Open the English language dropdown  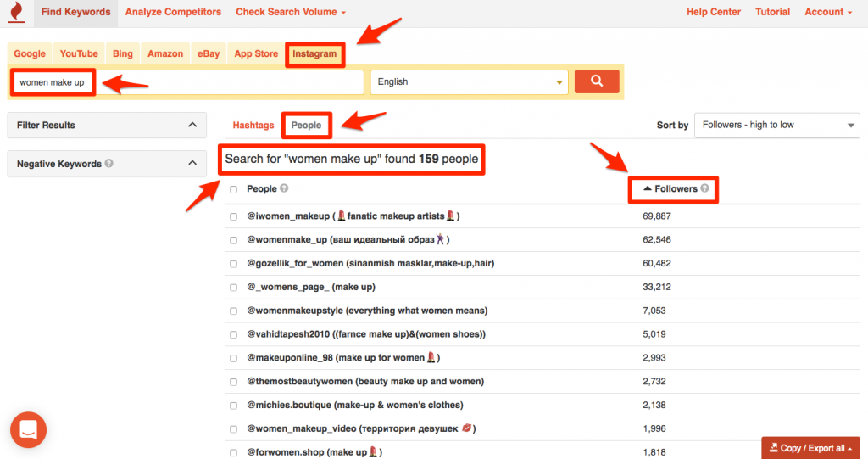pos(470,82)
